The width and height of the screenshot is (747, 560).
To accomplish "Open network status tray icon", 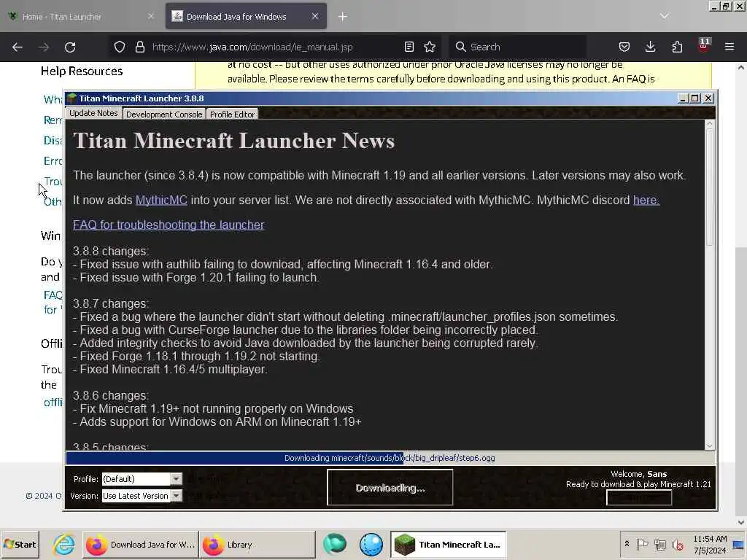I will pos(659,544).
